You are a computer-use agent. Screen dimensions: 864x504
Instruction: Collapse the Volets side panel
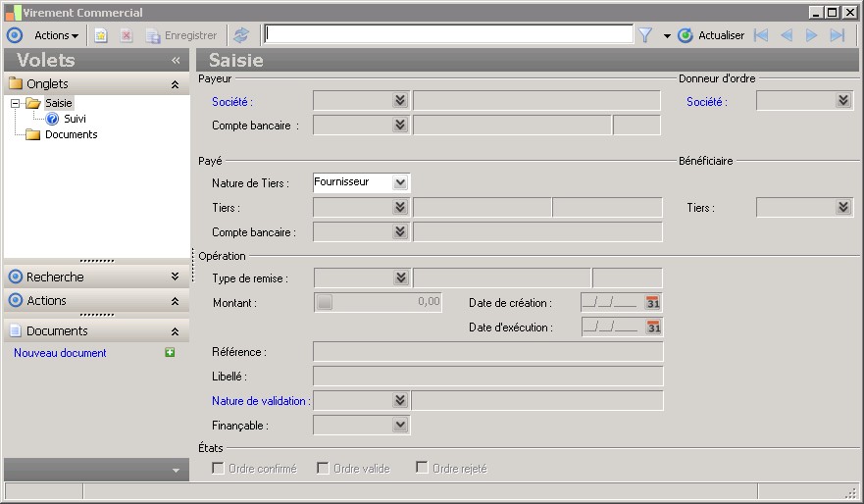click(176, 60)
